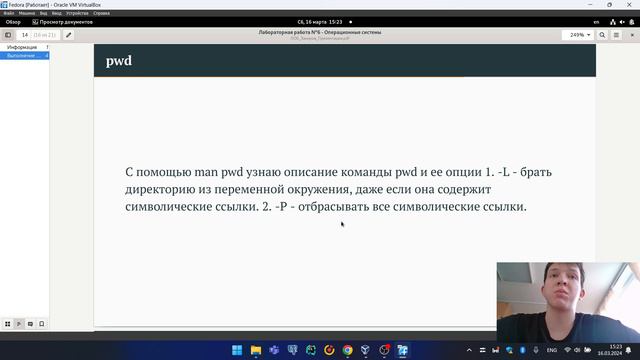Open OBS Studio icon on the taskbar

(x=384, y=350)
